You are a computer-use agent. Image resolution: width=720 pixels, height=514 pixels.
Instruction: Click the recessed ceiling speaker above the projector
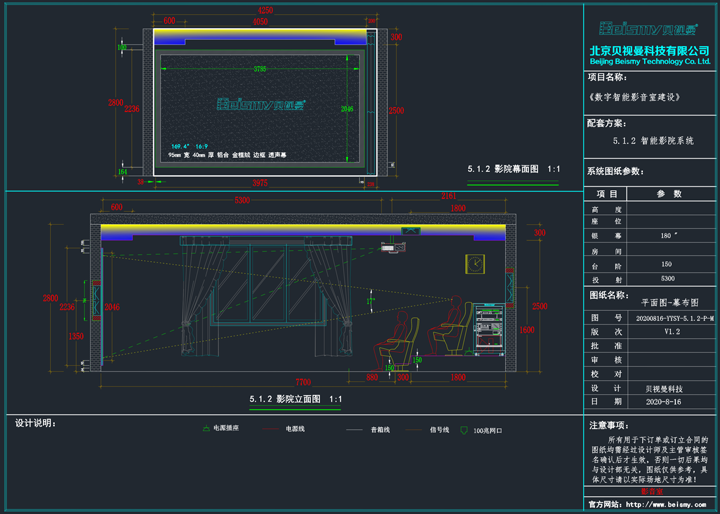point(411,230)
